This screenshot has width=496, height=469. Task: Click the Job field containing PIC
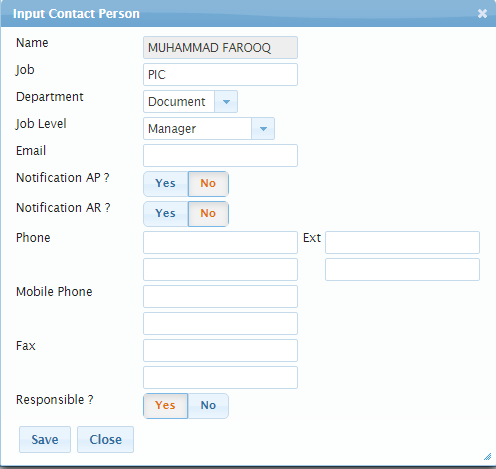pos(220,75)
